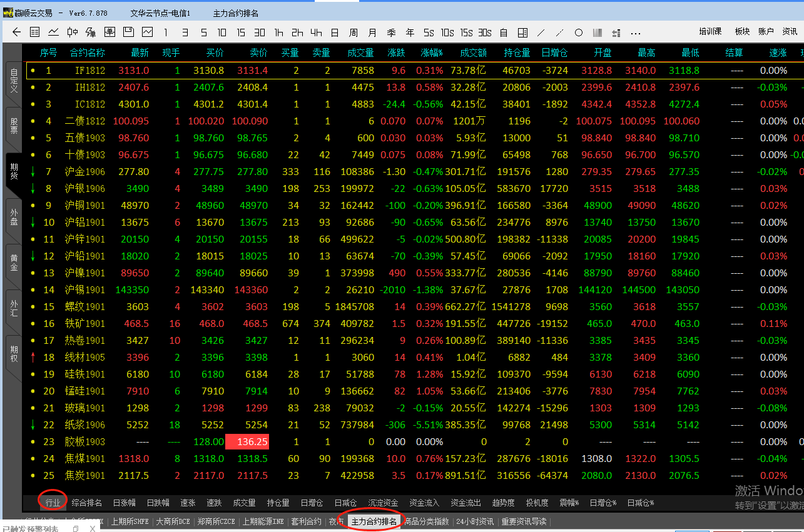This screenshot has height=532, width=804.
Task: Click the back arrow icon in toolbar
Action: [x=16, y=32]
